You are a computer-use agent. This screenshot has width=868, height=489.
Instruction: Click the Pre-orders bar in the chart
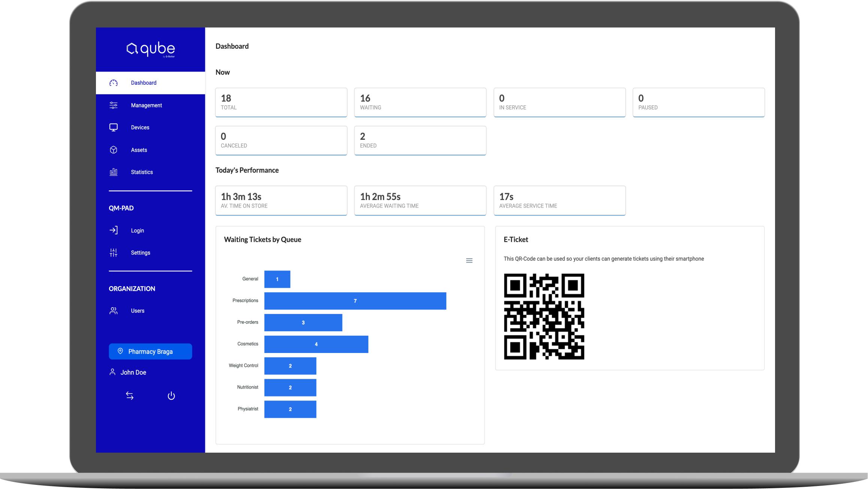click(x=303, y=323)
